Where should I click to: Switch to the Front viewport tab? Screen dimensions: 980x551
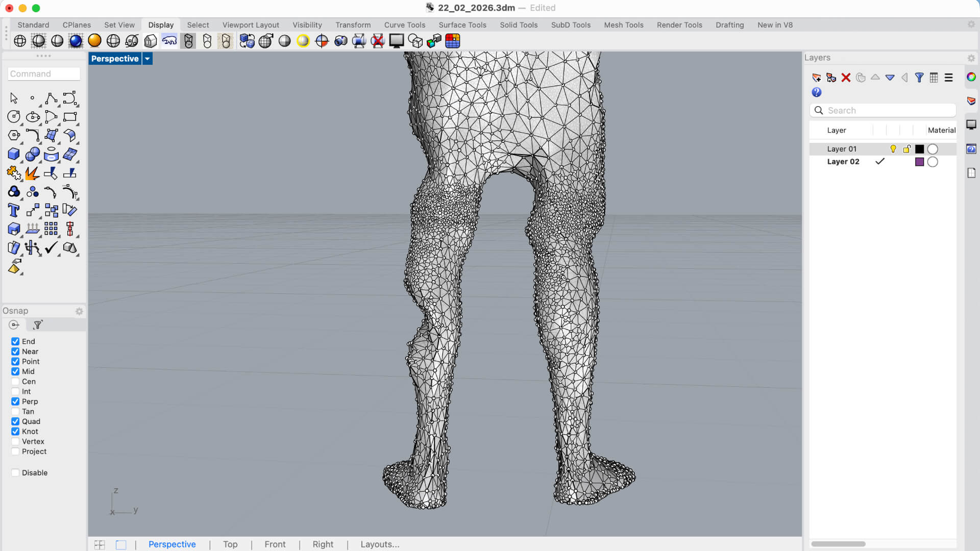tap(275, 544)
